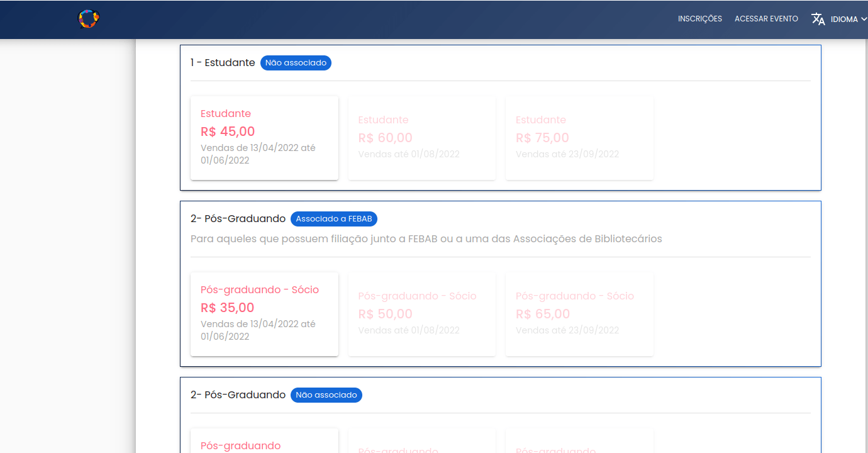Click the translate language icon
The image size is (868, 453).
point(818,19)
